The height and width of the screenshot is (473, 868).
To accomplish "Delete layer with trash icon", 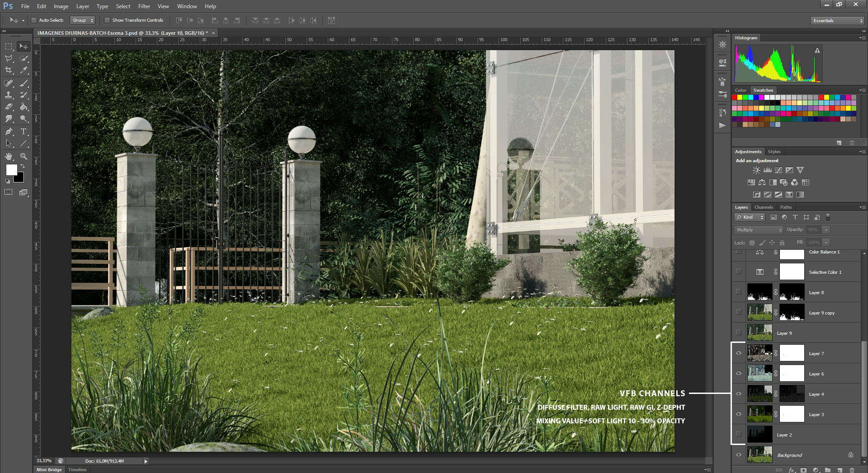I will [852, 470].
